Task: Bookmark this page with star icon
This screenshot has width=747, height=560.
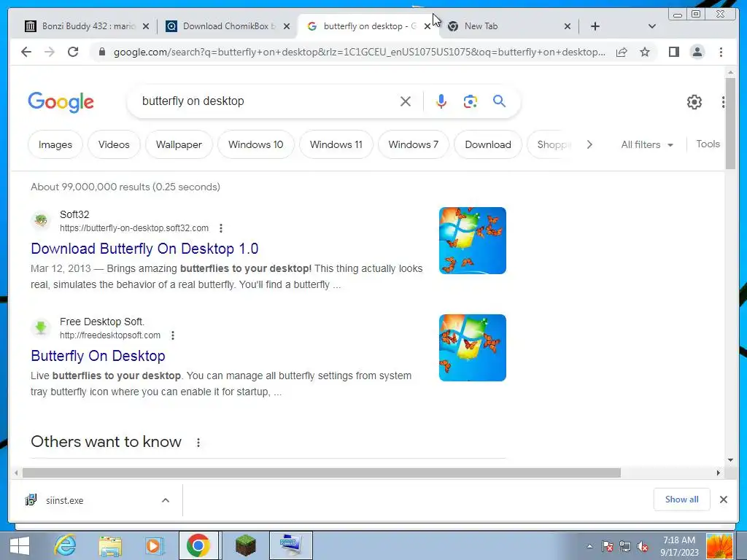Action: pyautogui.click(x=645, y=52)
